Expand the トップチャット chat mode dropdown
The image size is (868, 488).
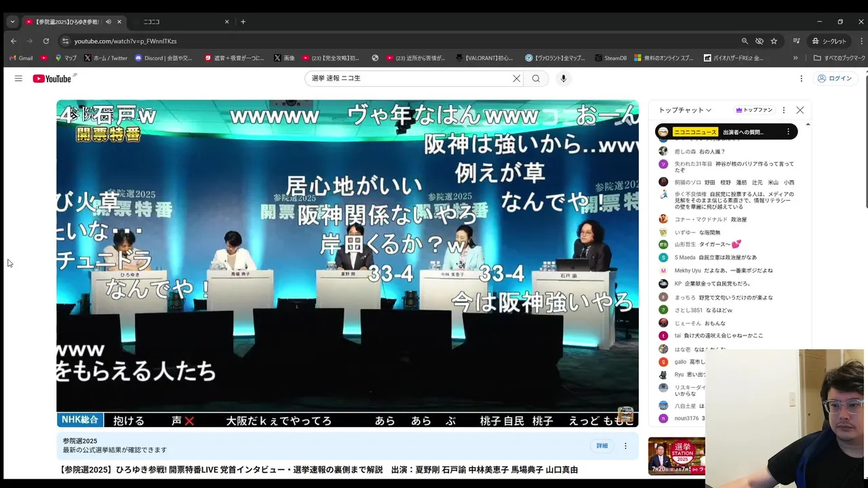(685, 110)
